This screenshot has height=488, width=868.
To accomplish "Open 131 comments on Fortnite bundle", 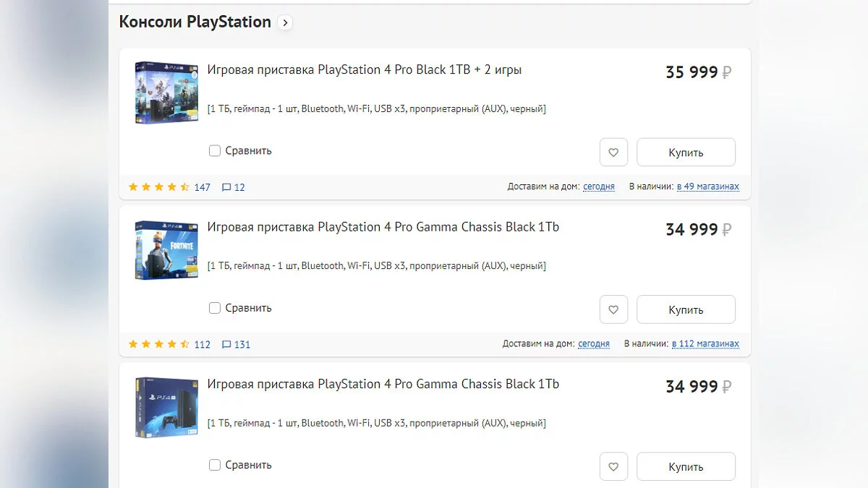I will [x=237, y=344].
